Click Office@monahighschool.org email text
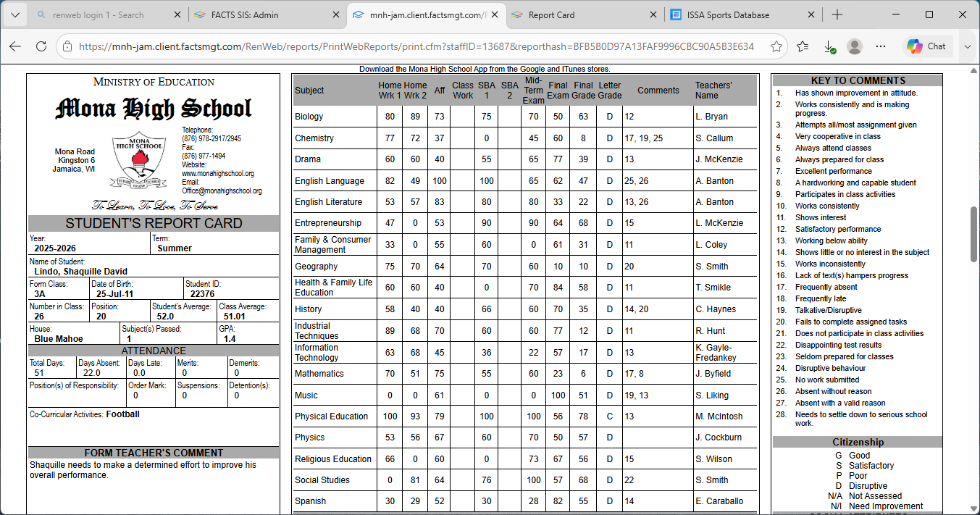 222,191
